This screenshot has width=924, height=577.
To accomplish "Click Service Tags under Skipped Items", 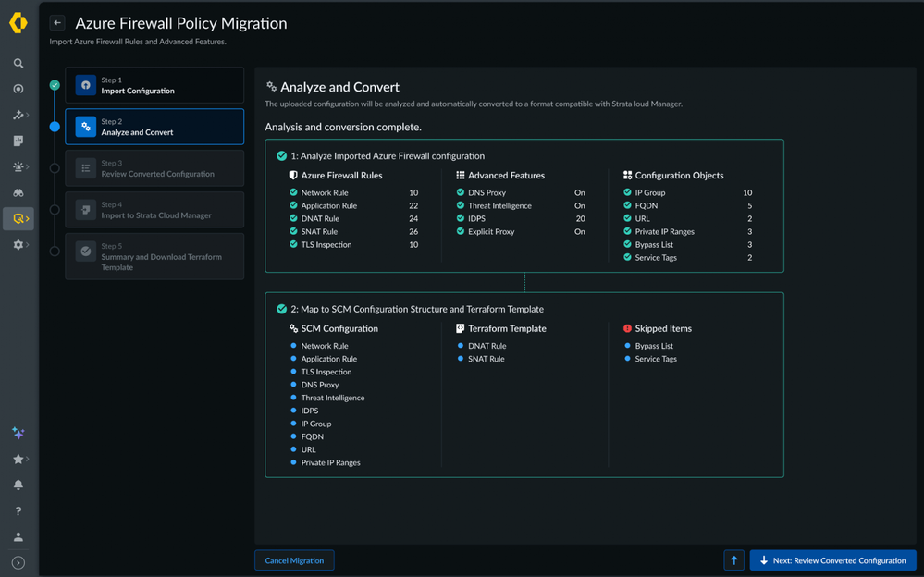I will tap(656, 359).
